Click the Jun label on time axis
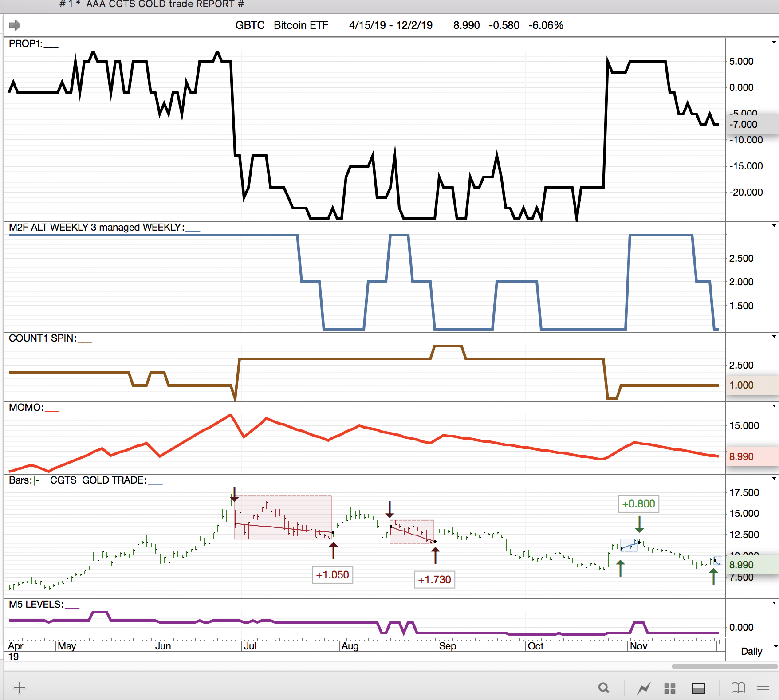Image resolution: width=779 pixels, height=700 pixels. (x=163, y=646)
